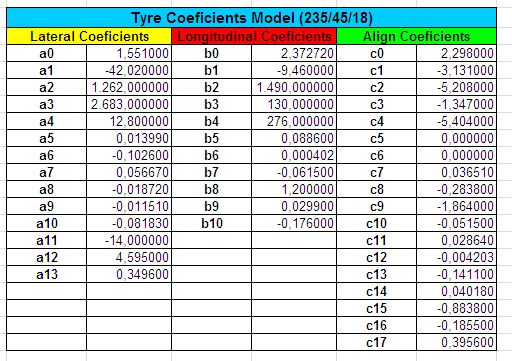Select the a7 label cell
Screen dimensions: 512x361
tap(46, 172)
